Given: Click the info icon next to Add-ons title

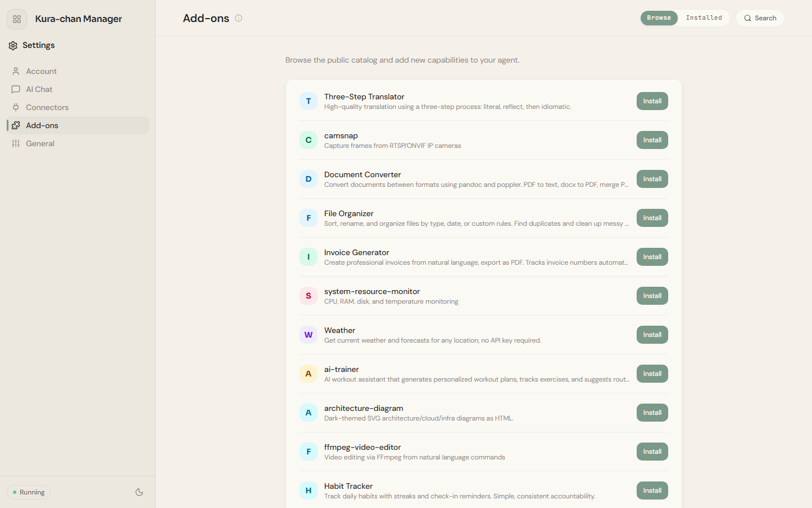Looking at the screenshot, I should point(239,18).
